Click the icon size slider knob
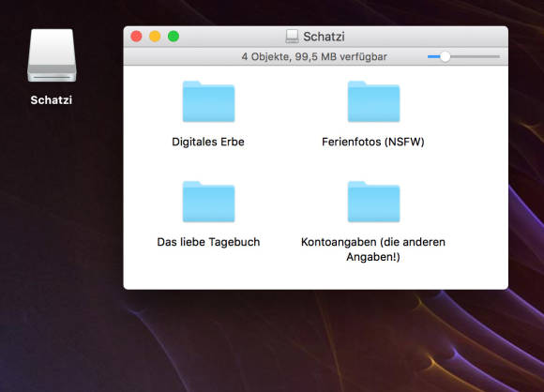 [x=445, y=56]
